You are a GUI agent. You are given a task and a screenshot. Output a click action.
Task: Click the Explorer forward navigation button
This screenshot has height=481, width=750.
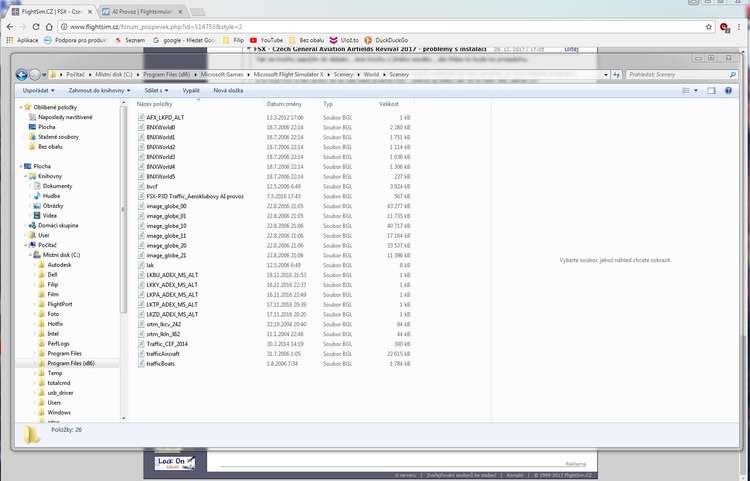(34, 75)
